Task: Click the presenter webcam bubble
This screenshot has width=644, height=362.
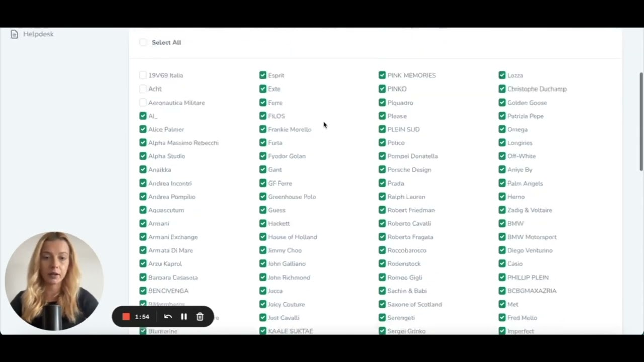Action: click(54, 281)
